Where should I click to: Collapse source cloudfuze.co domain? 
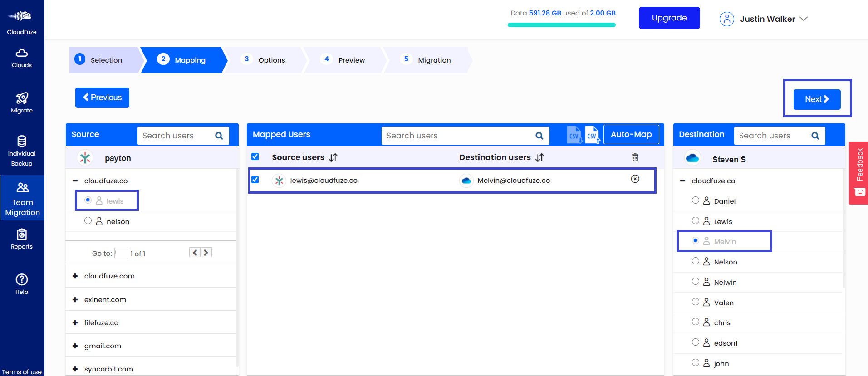[75, 181]
